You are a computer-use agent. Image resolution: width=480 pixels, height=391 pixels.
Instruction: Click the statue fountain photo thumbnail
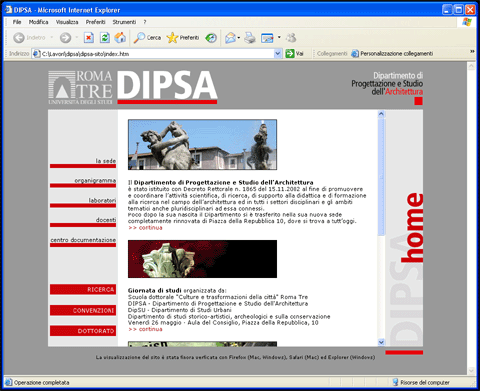[202, 145]
